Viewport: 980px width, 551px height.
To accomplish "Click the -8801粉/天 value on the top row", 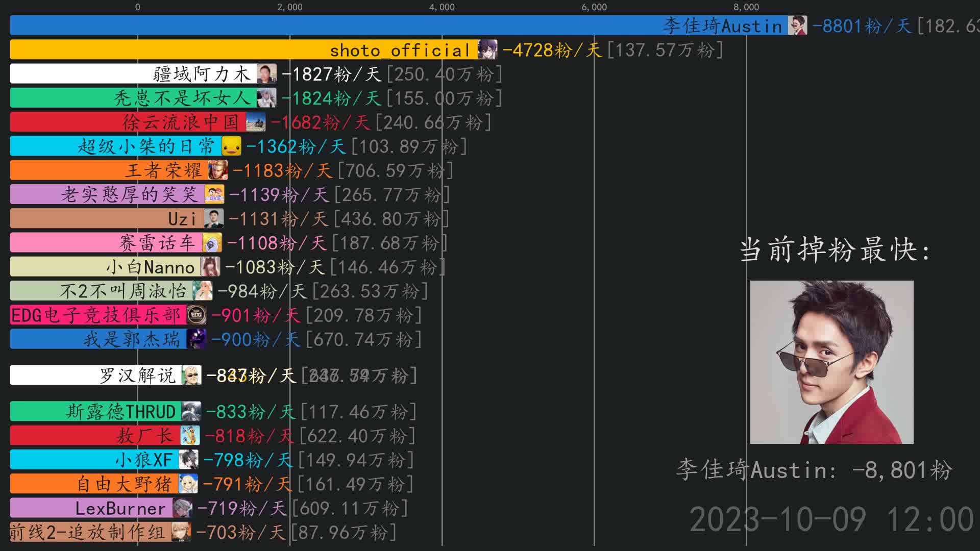I will 862,26.
